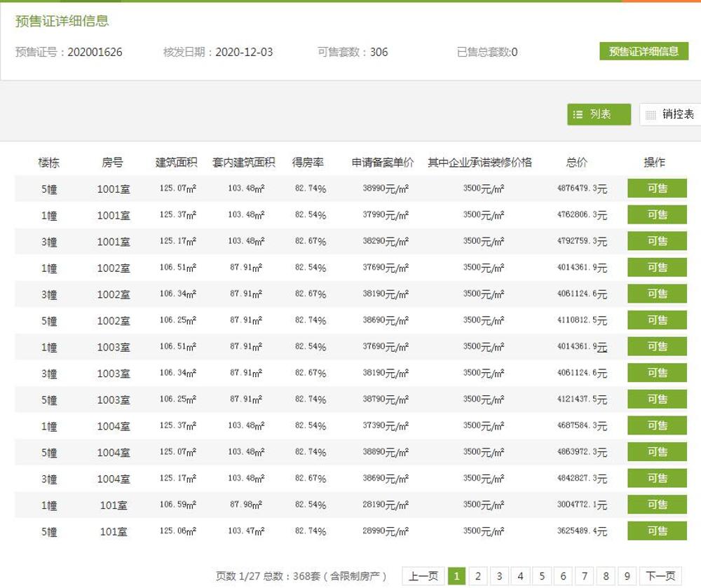Click 可售 for 1幢 1001室
The image size is (701, 588).
click(657, 214)
